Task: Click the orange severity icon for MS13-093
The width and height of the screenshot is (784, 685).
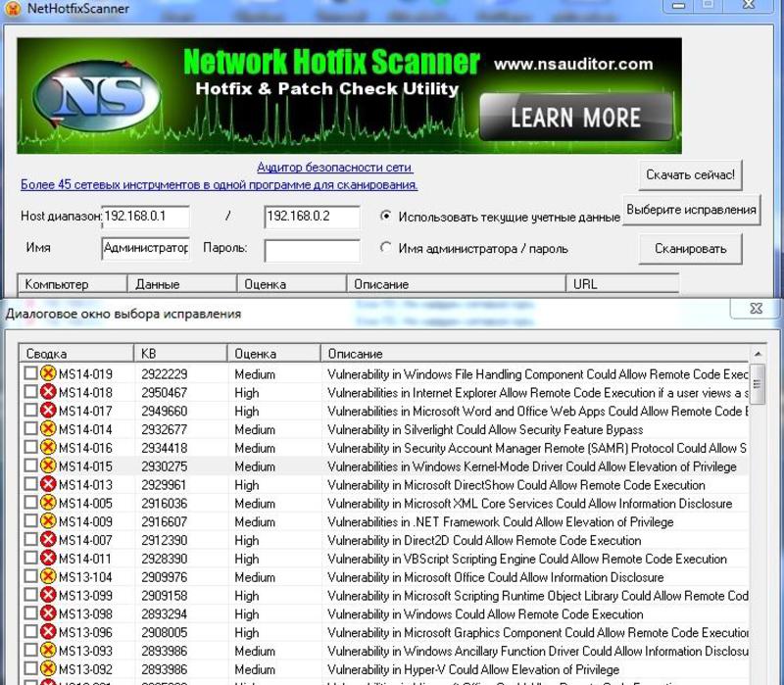Action: coord(48,651)
